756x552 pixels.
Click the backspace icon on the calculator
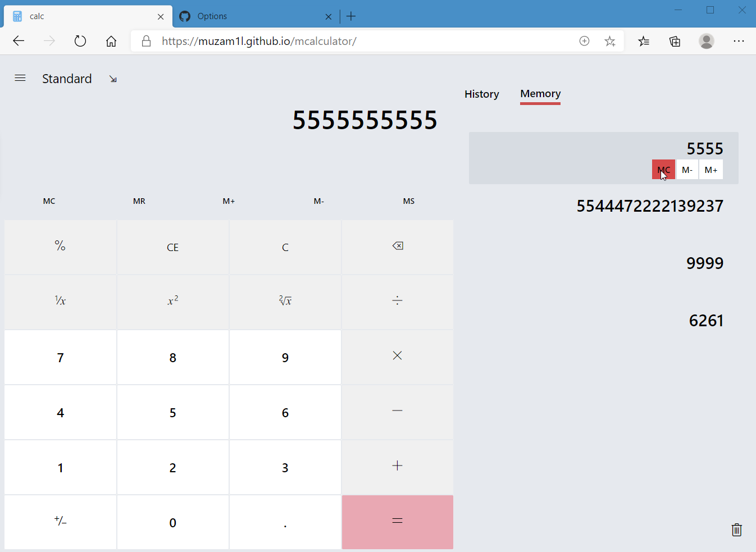pyautogui.click(x=397, y=245)
